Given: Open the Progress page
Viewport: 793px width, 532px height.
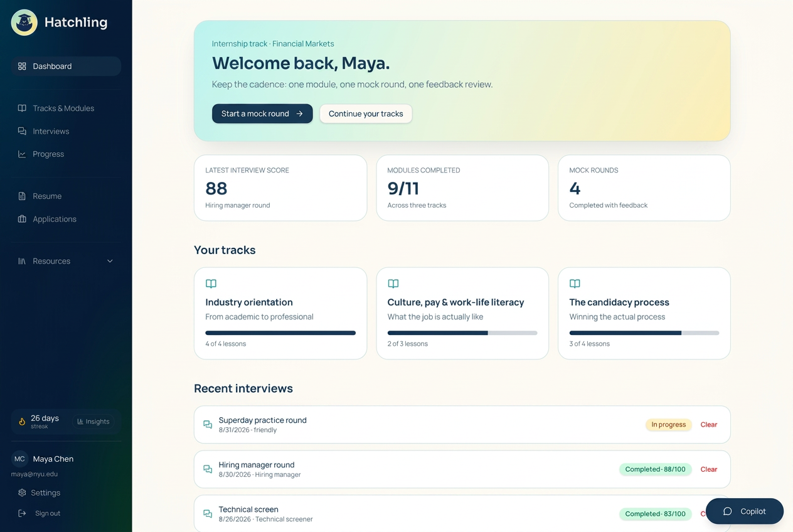Looking at the screenshot, I should click(66, 154).
